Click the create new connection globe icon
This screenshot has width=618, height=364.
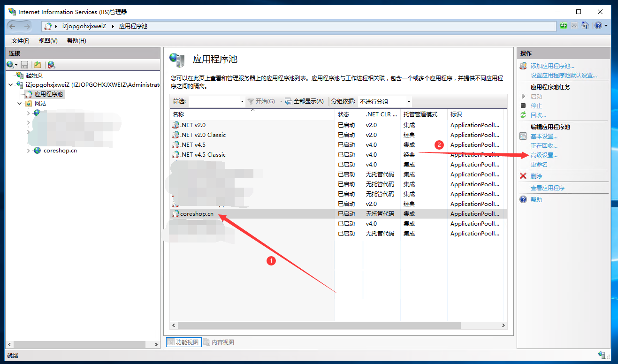[10, 65]
